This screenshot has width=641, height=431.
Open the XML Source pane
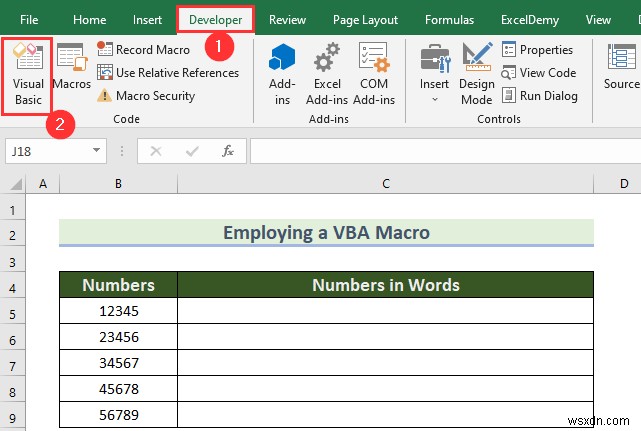[622, 67]
